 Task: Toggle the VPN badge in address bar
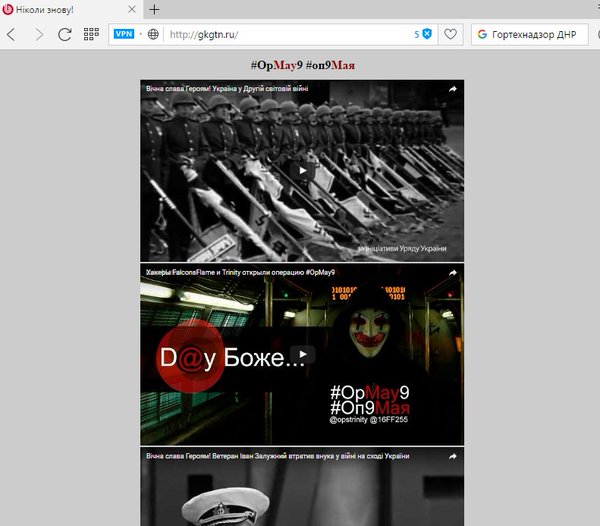[124, 34]
